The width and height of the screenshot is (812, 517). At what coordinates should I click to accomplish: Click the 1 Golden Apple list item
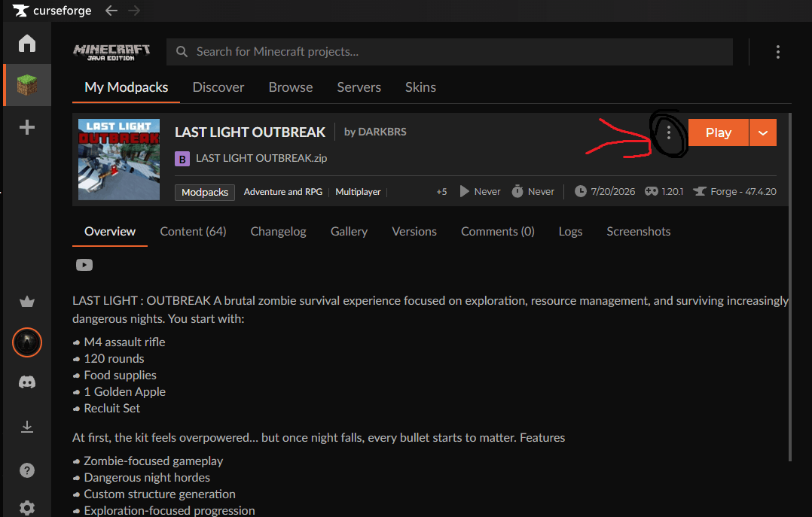pyautogui.click(x=125, y=392)
